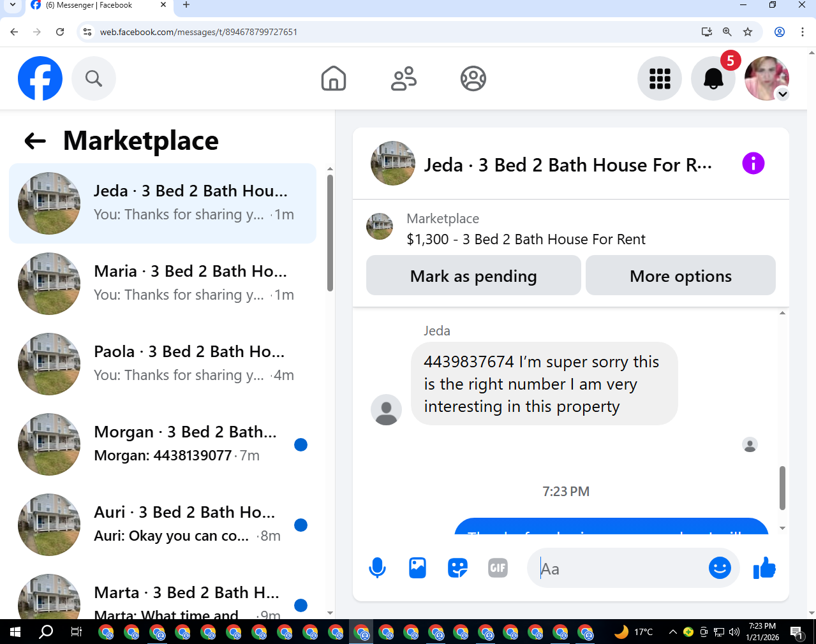Viewport: 816px width, 644px height.
Task: Record a voice clip with microphone icon
Action: pyautogui.click(x=377, y=567)
